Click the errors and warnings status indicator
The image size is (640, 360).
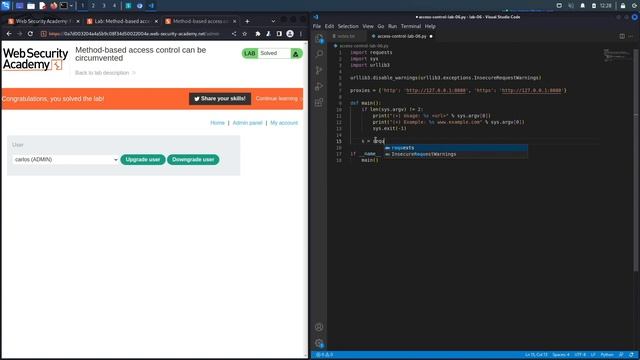pyautogui.click(x=325, y=355)
